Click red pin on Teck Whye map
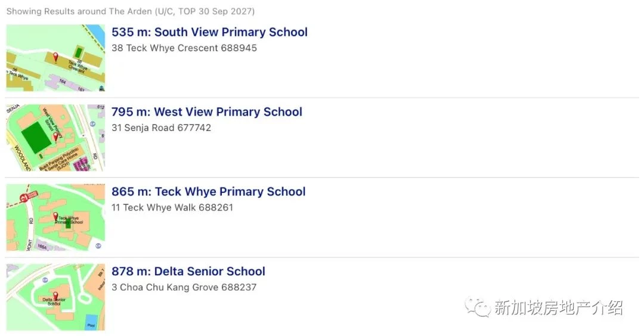644x336 pixels. coord(55,217)
